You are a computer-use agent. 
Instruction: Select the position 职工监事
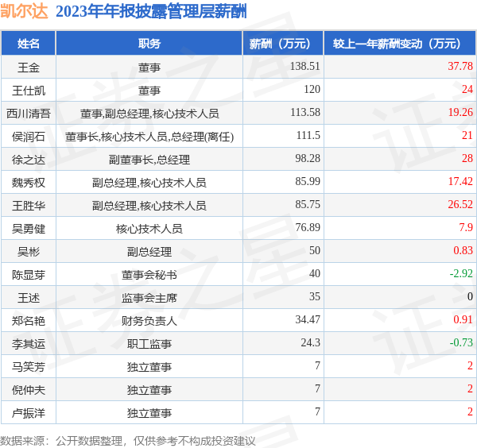(149, 344)
